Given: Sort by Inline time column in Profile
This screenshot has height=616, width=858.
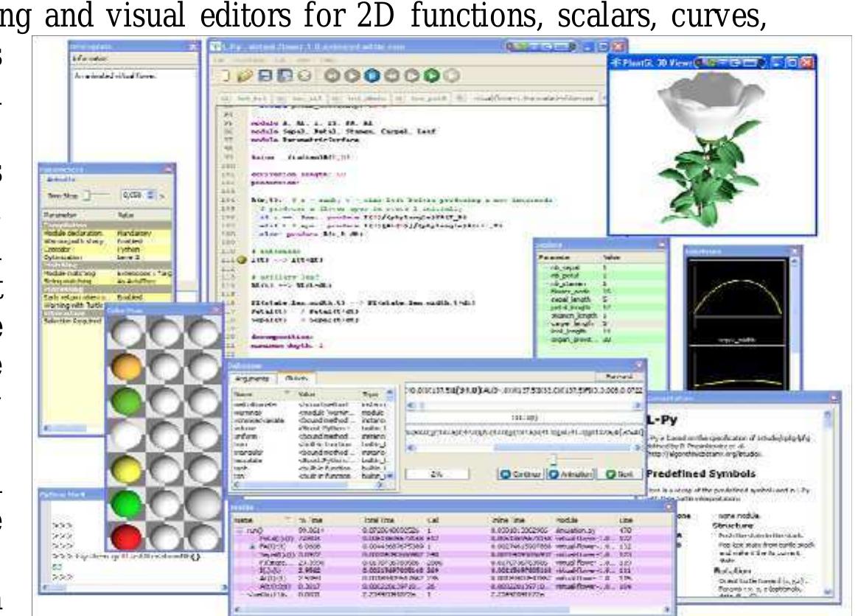Looking at the screenshot, I should coord(521,519).
